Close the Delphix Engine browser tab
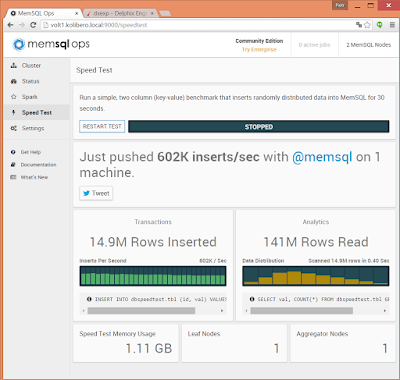 point(152,13)
